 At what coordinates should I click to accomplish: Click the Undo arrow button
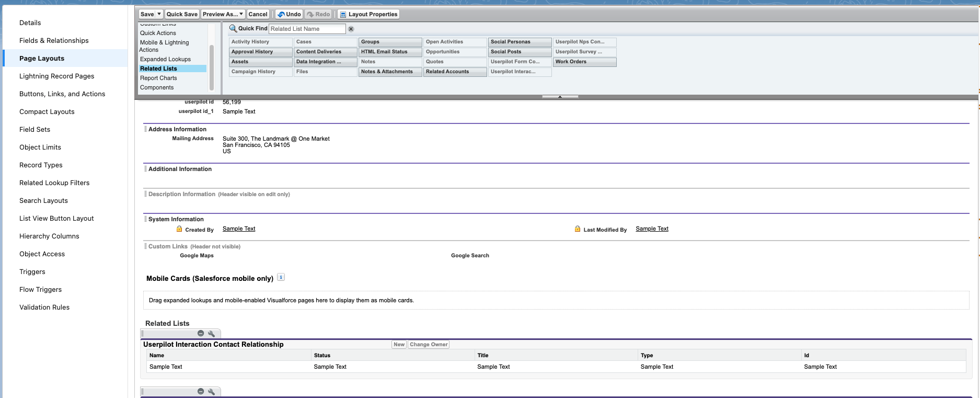tap(289, 14)
